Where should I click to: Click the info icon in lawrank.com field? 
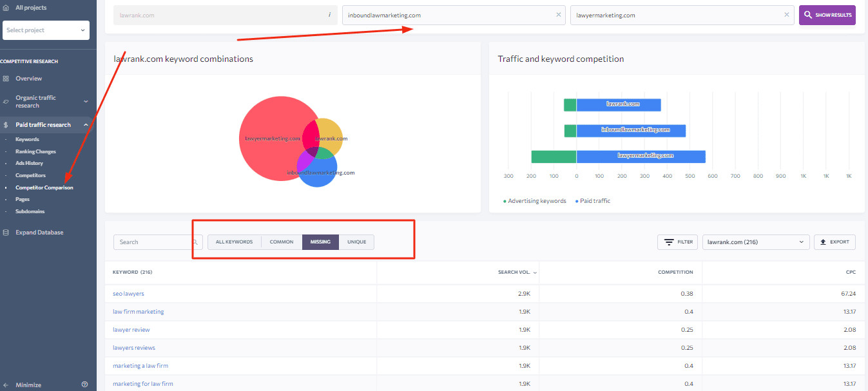coord(329,15)
